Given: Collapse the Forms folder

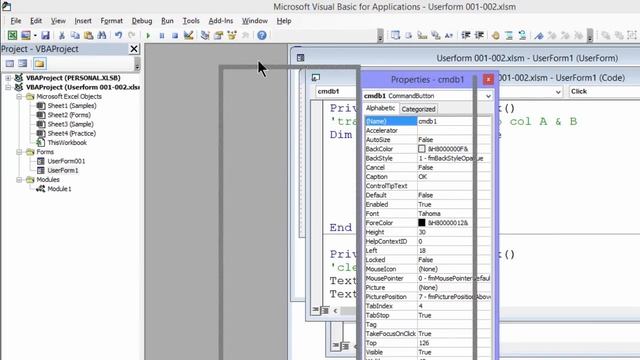Looking at the screenshot, I should pyautogui.click(x=19, y=152).
